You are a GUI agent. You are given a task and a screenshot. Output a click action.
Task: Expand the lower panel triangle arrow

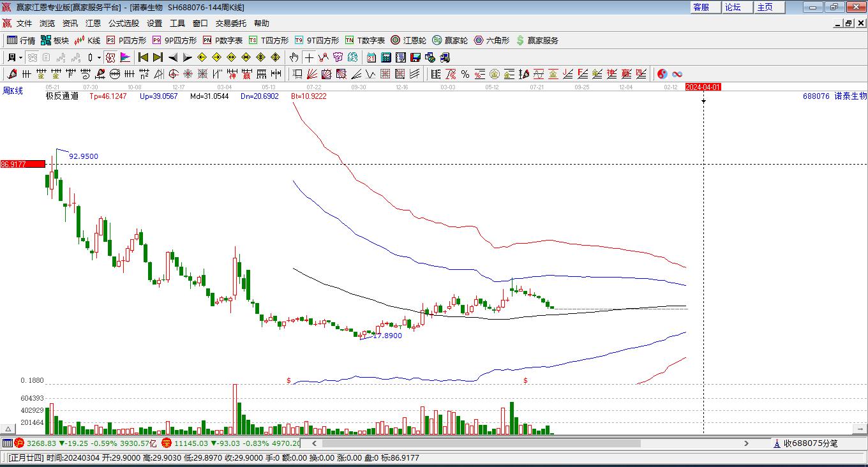click(8, 429)
